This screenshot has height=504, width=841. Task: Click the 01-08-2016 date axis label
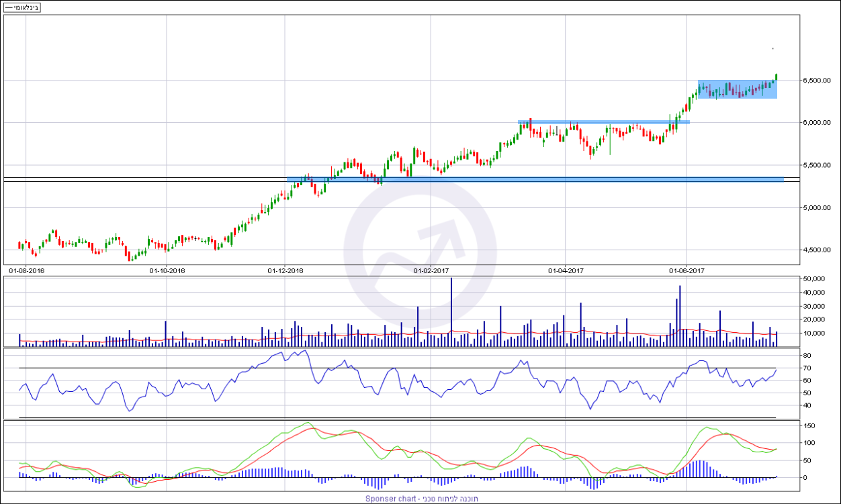tap(27, 271)
